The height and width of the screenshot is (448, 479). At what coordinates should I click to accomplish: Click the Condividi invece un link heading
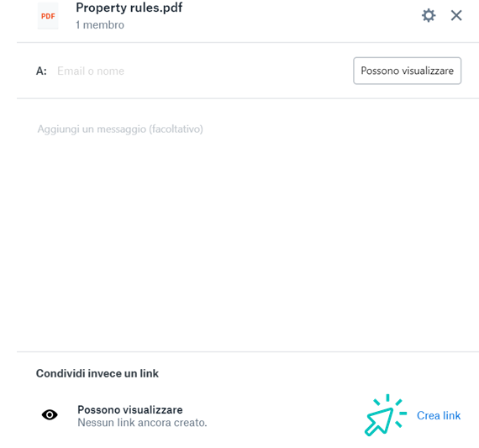tap(97, 373)
